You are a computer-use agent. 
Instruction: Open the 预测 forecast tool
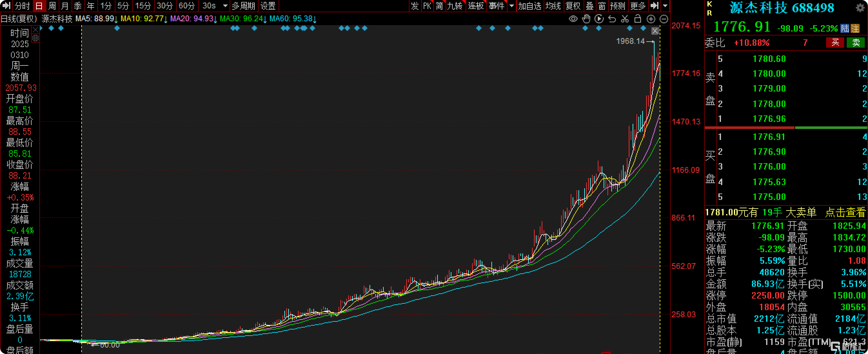tap(618, 6)
